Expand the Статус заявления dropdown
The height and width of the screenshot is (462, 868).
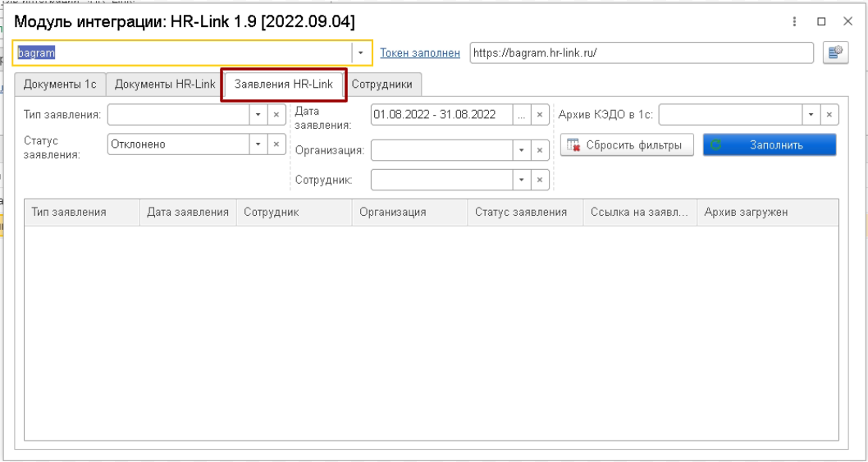tap(258, 144)
